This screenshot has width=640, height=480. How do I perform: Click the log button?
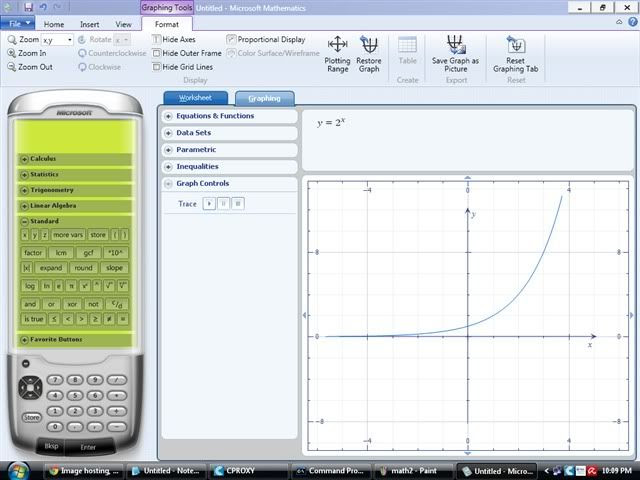pos(30,286)
